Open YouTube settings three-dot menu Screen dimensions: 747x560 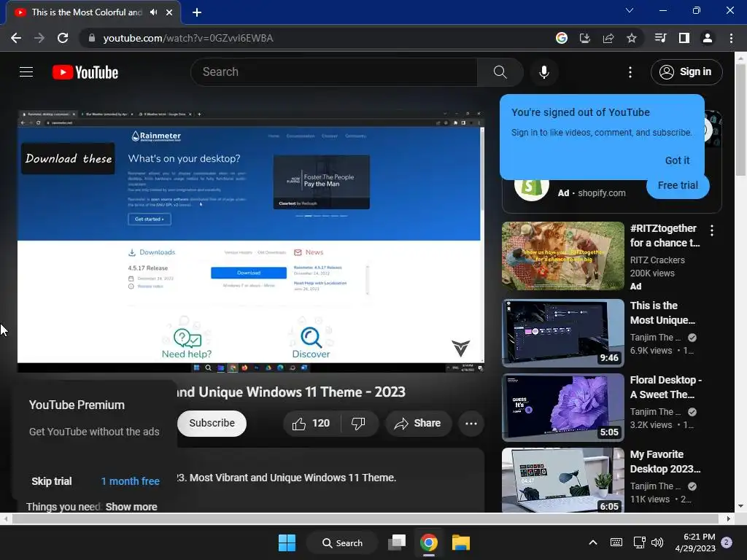630,72
